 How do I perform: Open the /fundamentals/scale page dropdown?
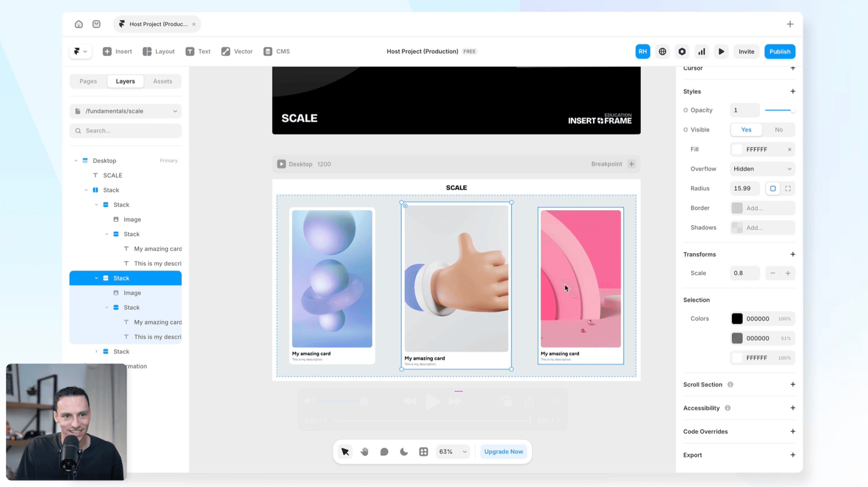coord(125,111)
